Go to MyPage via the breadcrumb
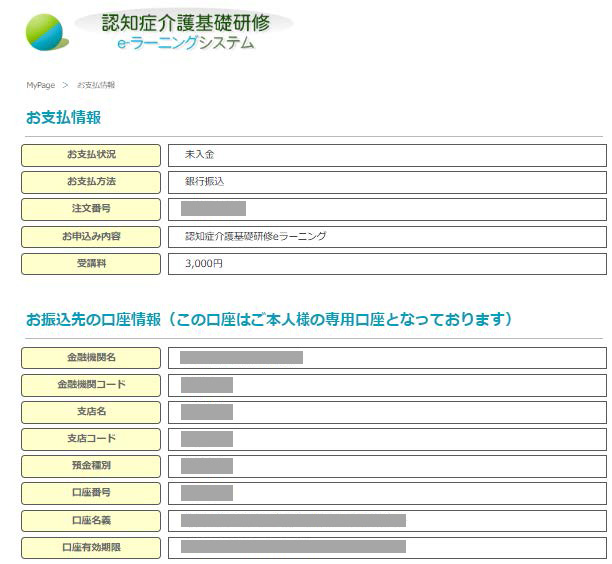The height and width of the screenshot is (564, 612). point(40,86)
